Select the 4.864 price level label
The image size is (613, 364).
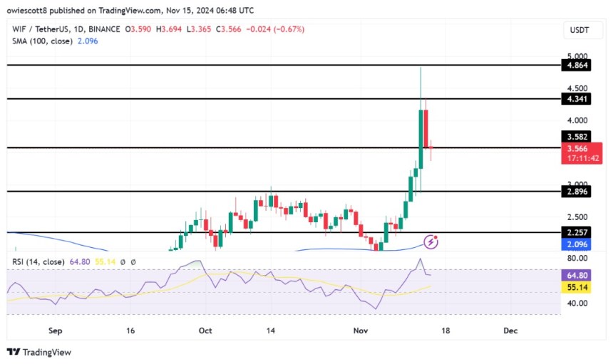click(576, 66)
